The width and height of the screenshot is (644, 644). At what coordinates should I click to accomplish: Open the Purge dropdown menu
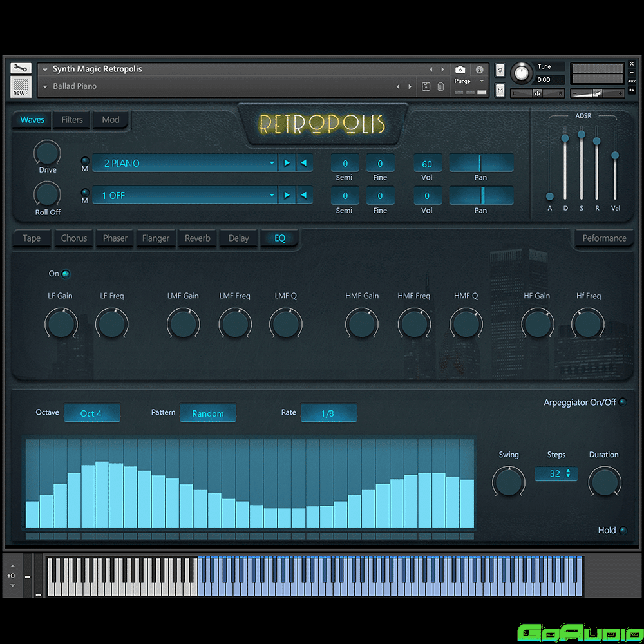[469, 81]
